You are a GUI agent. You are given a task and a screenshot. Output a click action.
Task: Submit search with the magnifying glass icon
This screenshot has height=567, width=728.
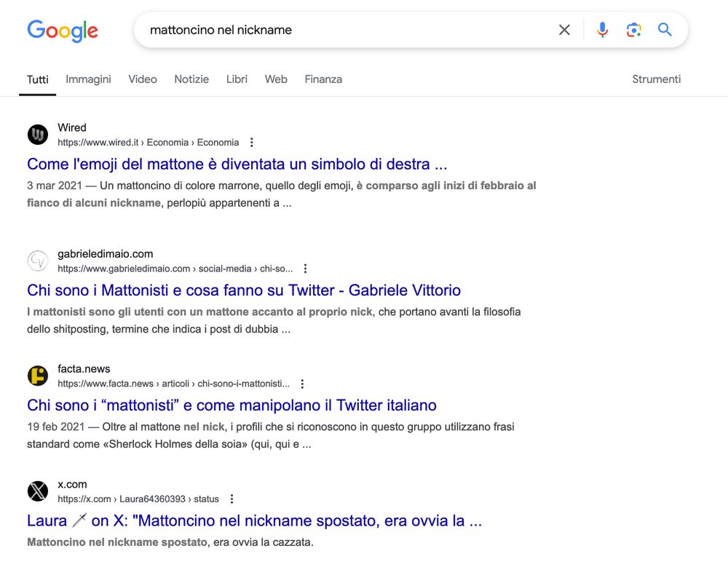tap(665, 30)
